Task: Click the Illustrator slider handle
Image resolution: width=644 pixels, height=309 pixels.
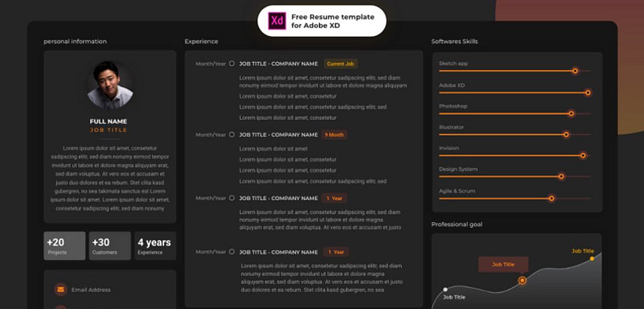Action: [x=566, y=135]
